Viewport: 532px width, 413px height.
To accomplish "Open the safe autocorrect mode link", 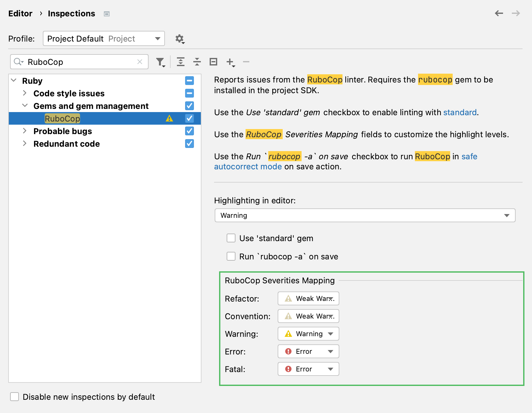I will (x=248, y=167).
